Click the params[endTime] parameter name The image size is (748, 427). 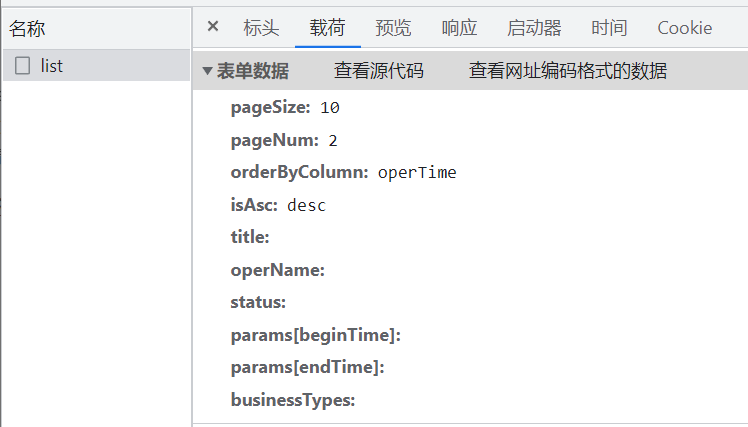click(x=308, y=367)
